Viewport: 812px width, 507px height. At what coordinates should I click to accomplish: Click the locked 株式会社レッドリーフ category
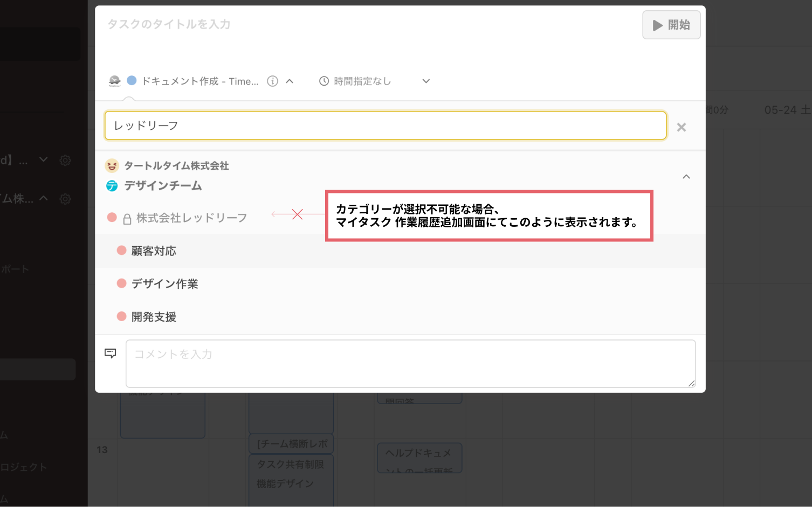pos(191,218)
